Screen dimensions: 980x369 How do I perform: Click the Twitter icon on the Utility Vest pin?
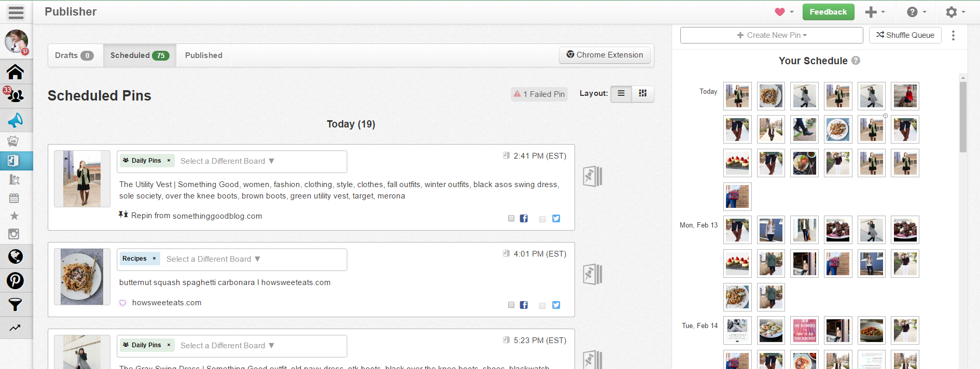[556, 219]
